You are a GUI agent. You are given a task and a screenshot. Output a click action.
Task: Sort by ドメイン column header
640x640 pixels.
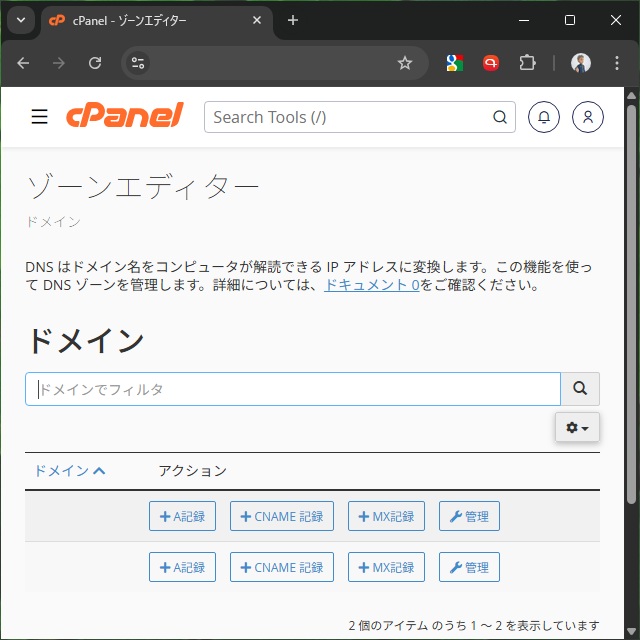[x=69, y=471]
